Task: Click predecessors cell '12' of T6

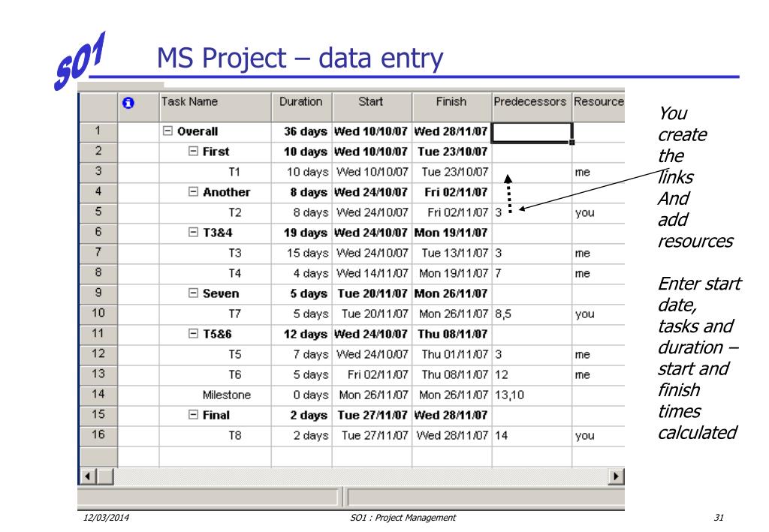Action: point(532,374)
